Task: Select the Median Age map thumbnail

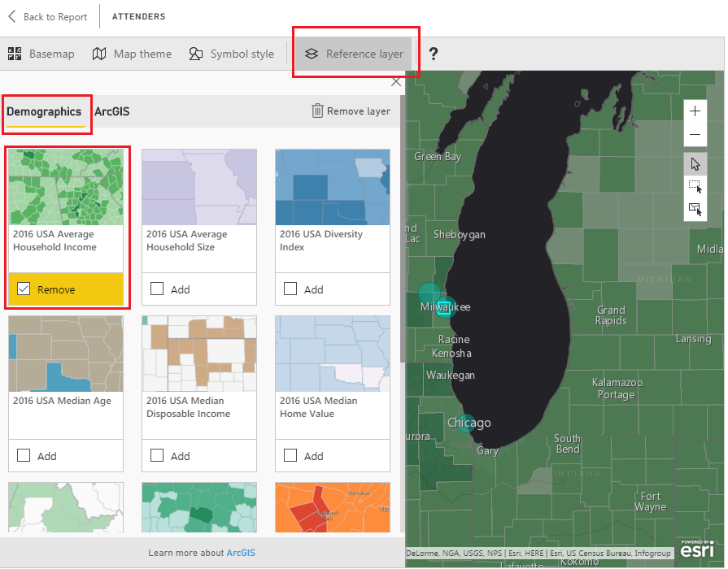Action: 66,354
